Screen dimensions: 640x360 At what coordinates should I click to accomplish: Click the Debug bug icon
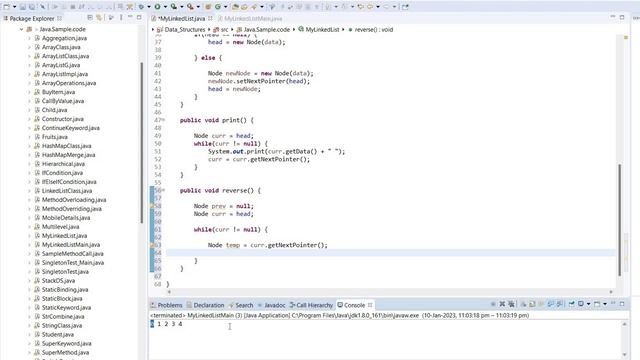click(x=141, y=7)
